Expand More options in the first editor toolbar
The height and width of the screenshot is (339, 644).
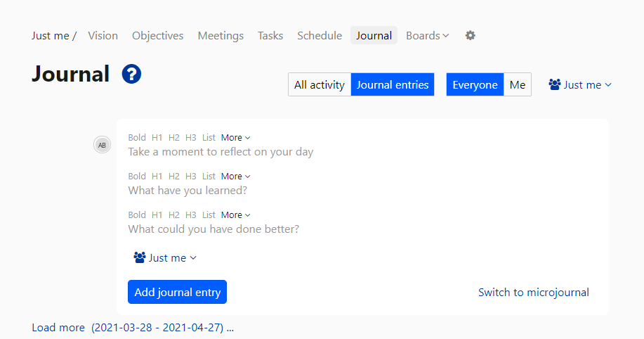[235, 138]
